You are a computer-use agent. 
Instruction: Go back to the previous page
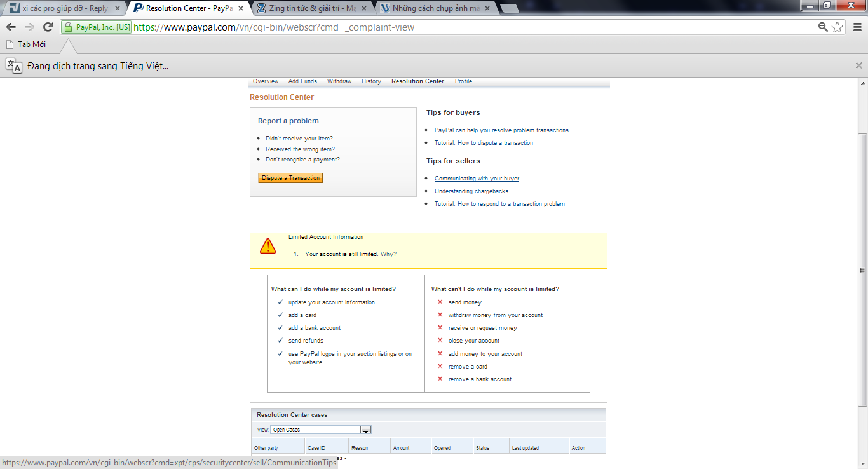pyautogui.click(x=11, y=27)
